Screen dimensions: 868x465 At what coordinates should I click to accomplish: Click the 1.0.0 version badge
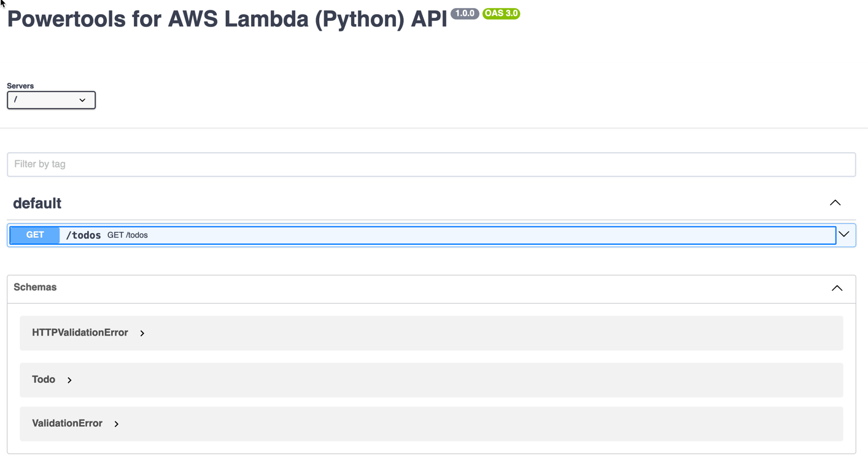tap(465, 13)
